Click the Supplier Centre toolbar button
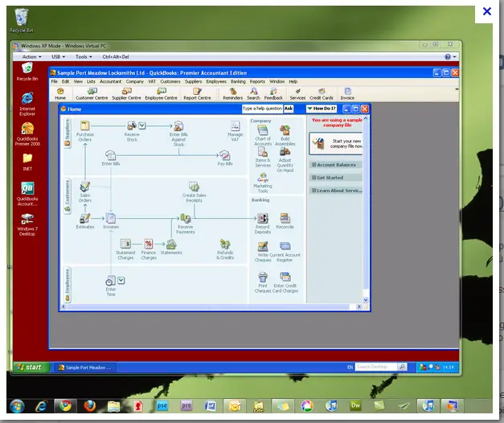This screenshot has width=504, height=423. [126, 94]
